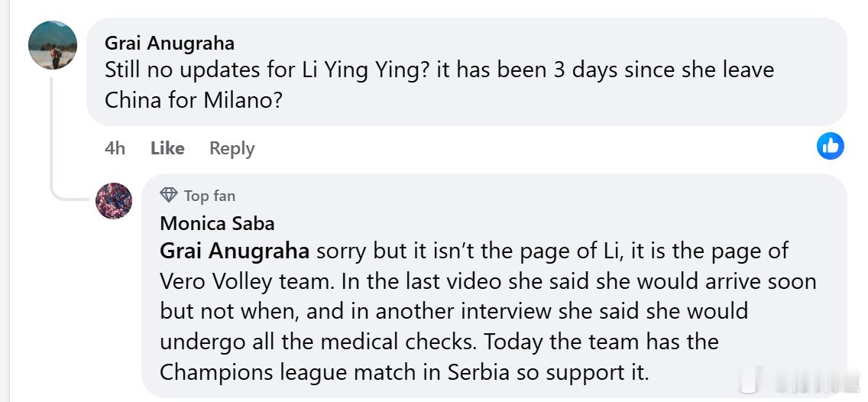Click the Top fan diamond badge icon

169,195
